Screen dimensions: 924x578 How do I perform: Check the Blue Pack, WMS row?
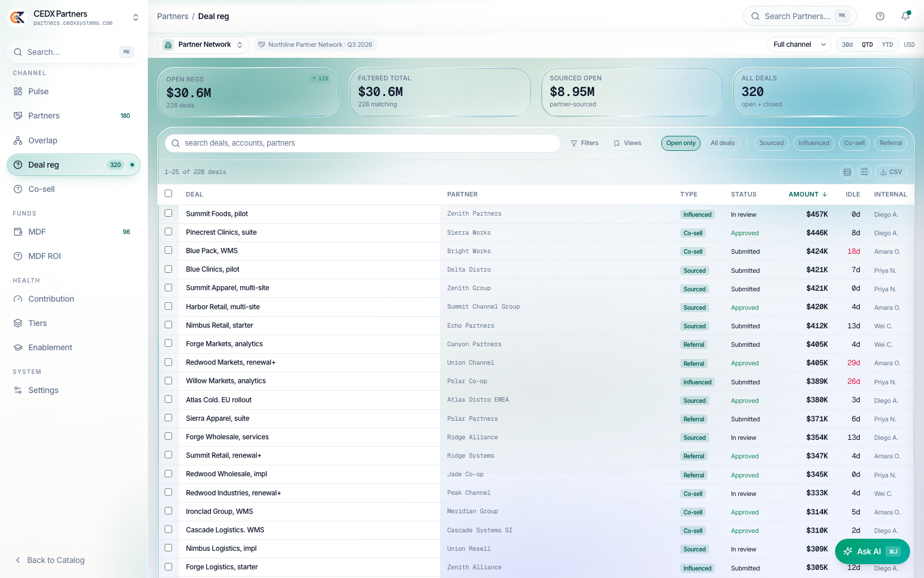point(168,250)
